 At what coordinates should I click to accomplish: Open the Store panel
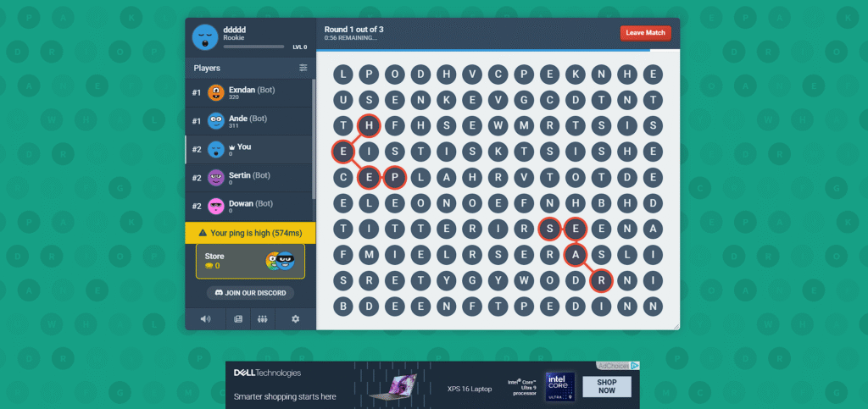pos(250,261)
